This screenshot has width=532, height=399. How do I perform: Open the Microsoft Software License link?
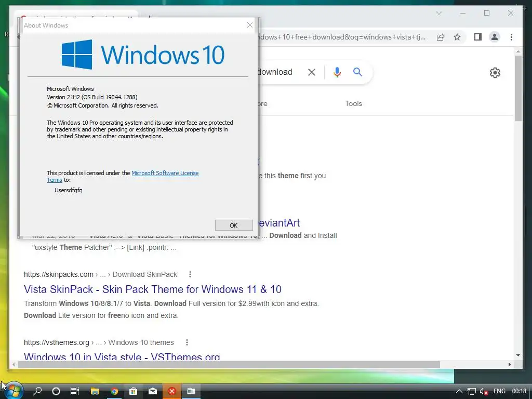165,173
